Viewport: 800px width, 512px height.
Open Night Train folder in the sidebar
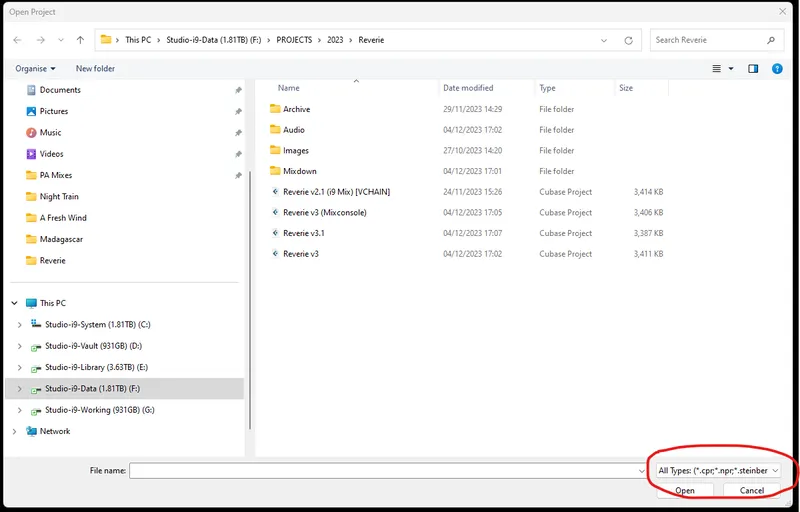click(x=59, y=197)
